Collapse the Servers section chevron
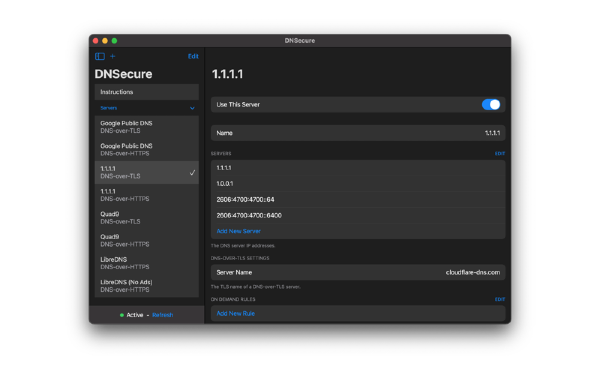 coord(192,108)
